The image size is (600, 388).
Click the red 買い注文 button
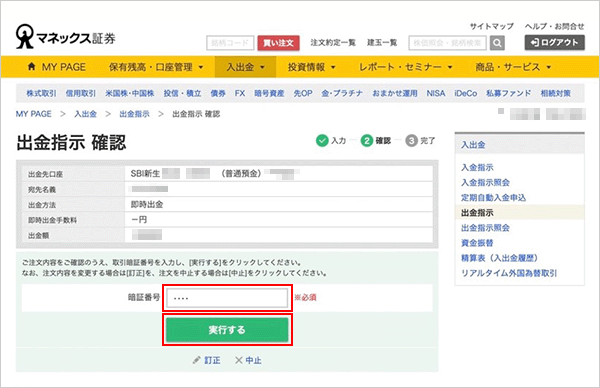278,43
